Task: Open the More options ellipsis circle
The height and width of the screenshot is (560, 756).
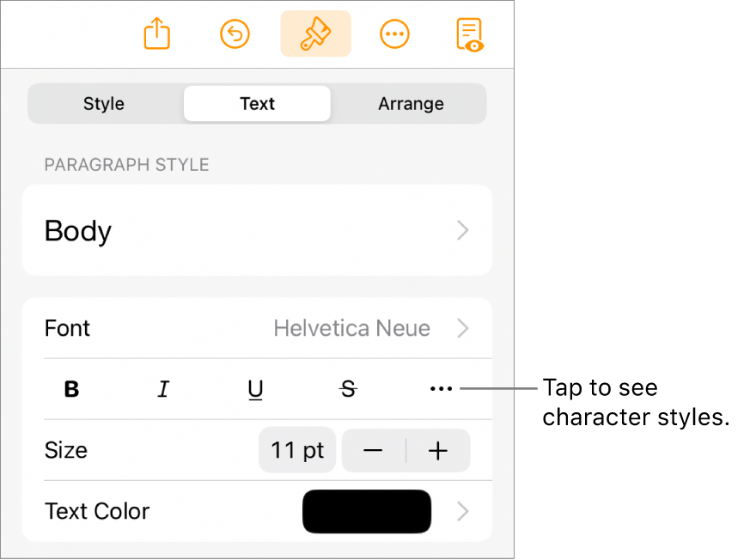Action: tap(394, 34)
